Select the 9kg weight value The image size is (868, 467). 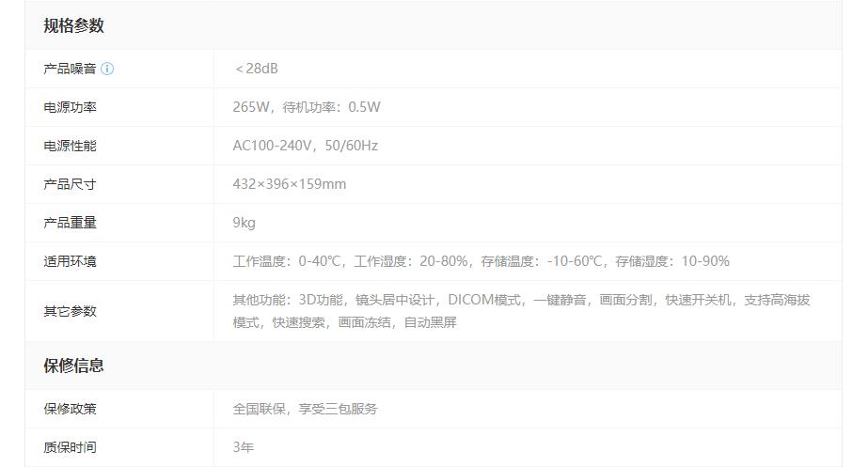click(244, 223)
